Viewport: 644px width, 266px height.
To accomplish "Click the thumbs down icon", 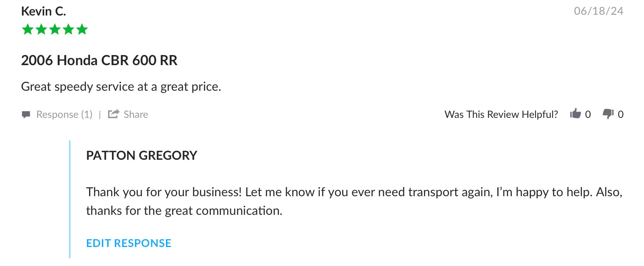I will (608, 114).
